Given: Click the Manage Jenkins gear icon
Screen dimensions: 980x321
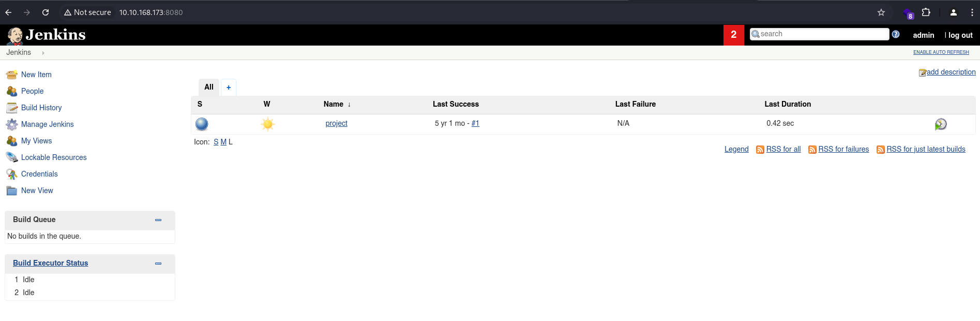Looking at the screenshot, I should (12, 124).
